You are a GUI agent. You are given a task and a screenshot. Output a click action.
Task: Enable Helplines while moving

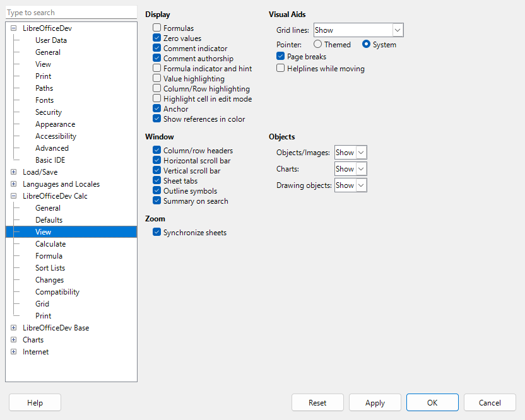click(280, 67)
